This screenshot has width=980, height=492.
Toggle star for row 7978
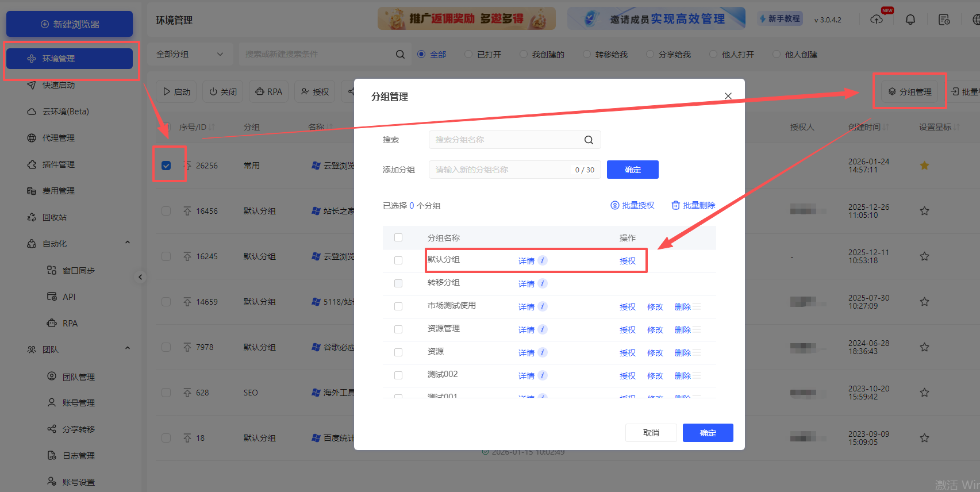(x=924, y=347)
